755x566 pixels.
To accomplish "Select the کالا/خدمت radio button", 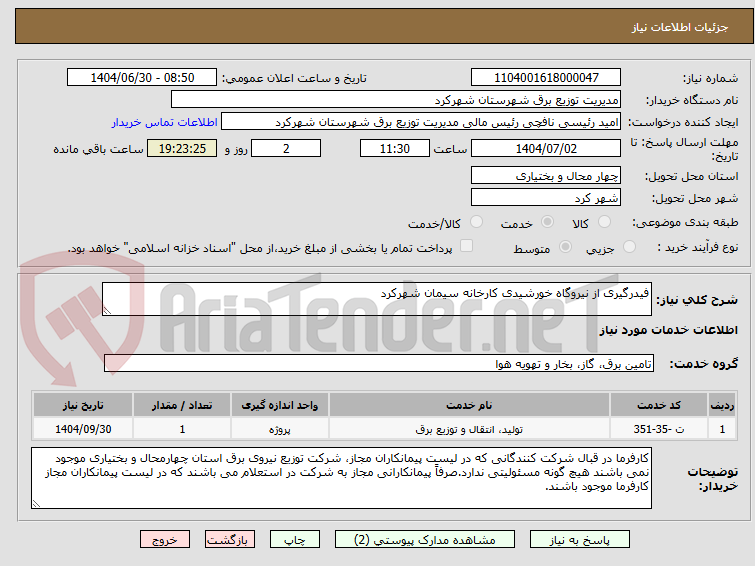I will click(476, 222).
